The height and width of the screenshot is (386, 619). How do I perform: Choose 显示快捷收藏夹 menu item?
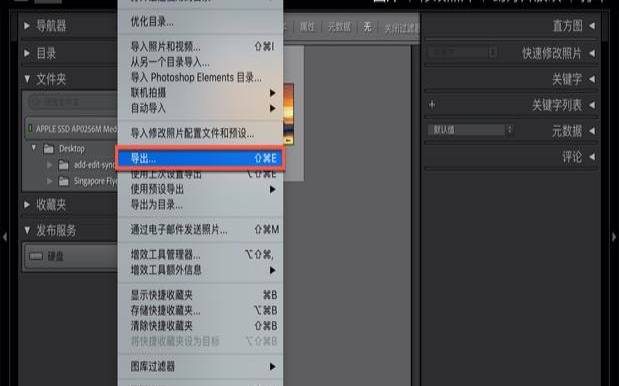pos(200,295)
